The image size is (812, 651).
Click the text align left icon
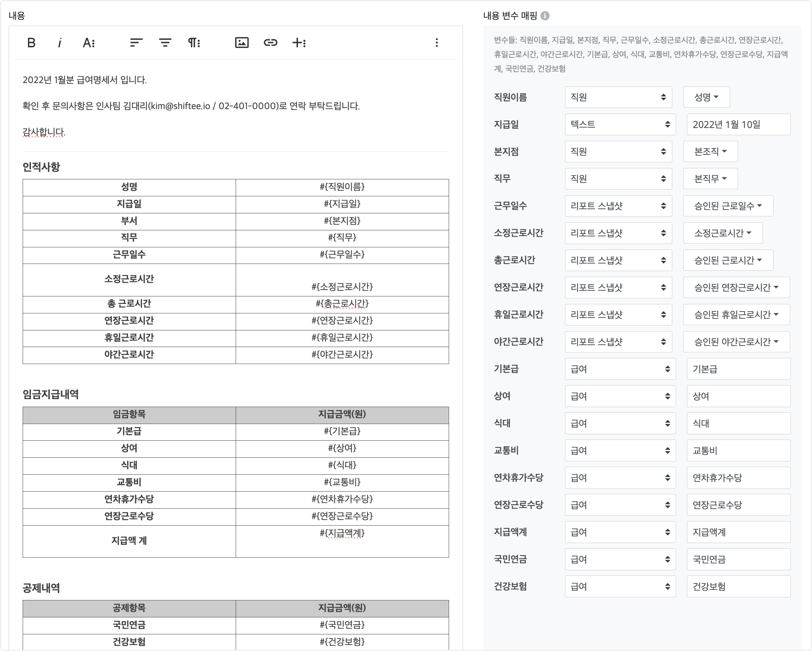click(136, 43)
